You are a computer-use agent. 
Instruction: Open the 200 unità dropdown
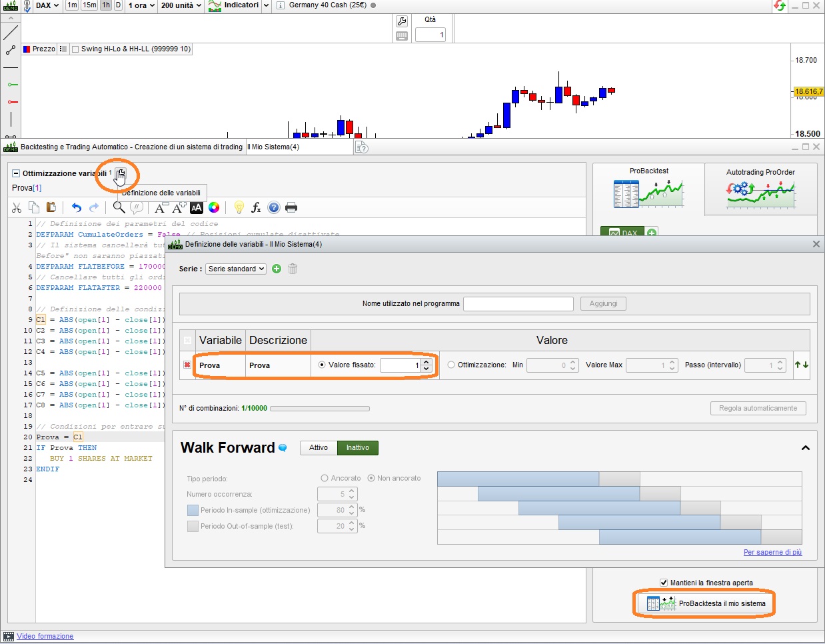coord(181,5)
